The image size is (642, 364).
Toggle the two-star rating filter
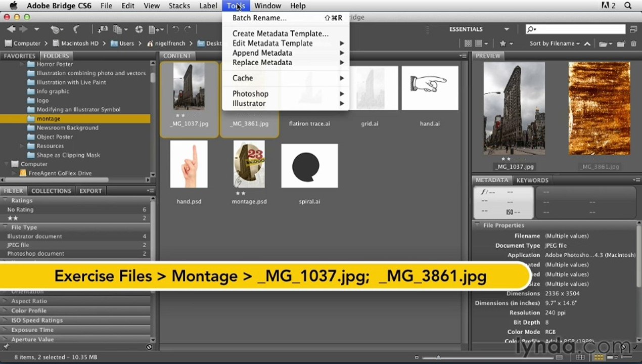point(76,218)
